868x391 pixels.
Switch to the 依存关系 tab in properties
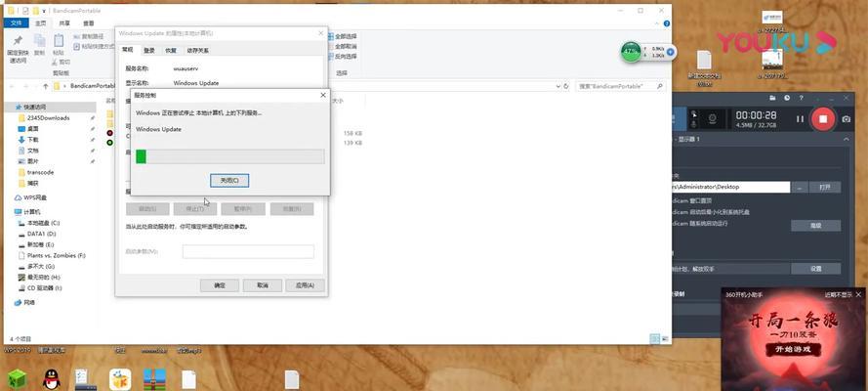pyautogui.click(x=197, y=51)
